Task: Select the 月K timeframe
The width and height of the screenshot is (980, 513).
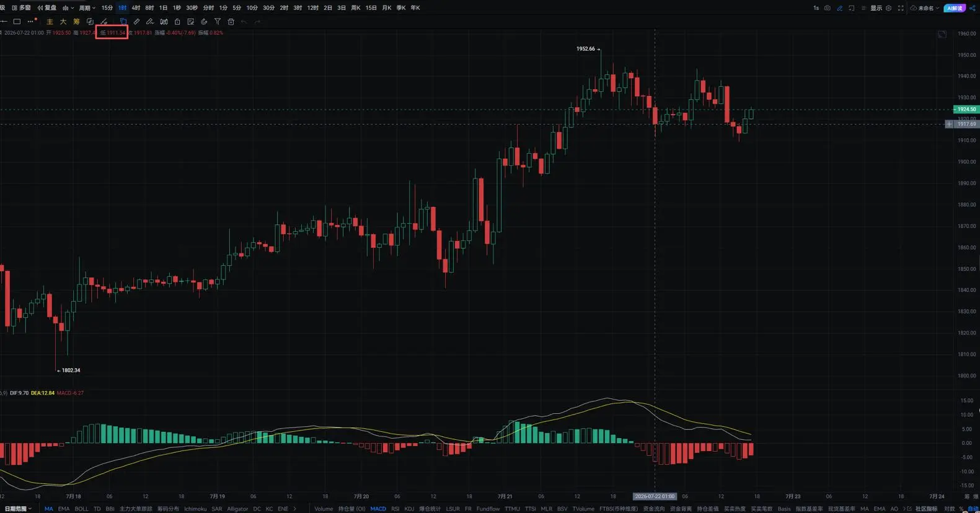Action: (x=387, y=8)
